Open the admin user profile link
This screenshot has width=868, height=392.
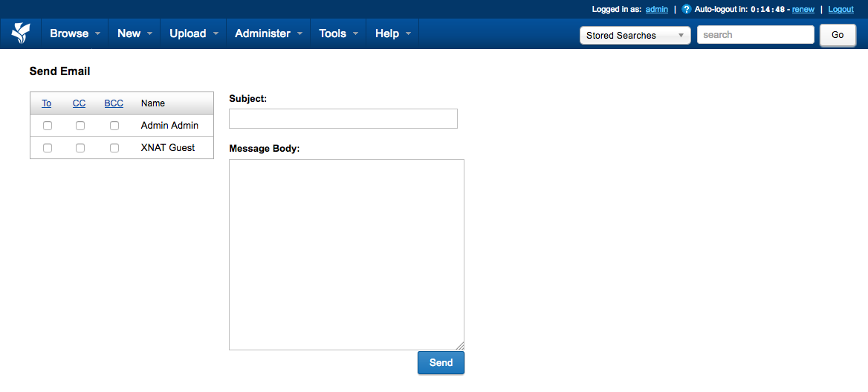pyautogui.click(x=656, y=10)
